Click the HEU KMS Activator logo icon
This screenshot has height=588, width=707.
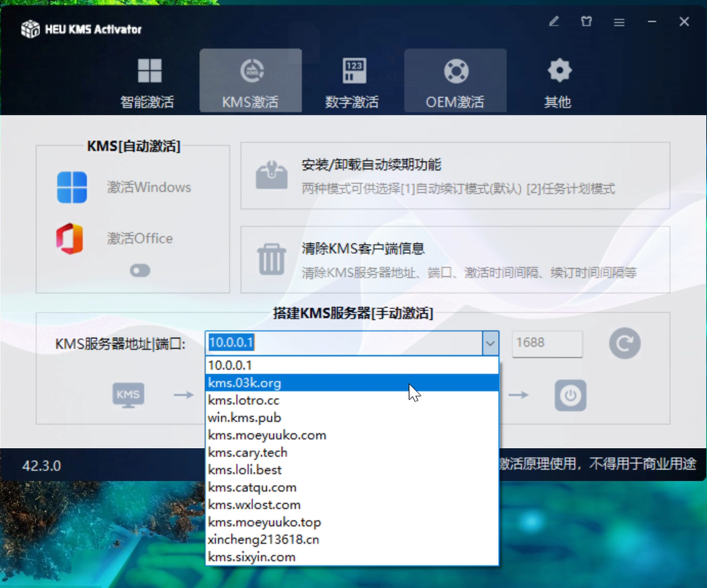click(30, 29)
